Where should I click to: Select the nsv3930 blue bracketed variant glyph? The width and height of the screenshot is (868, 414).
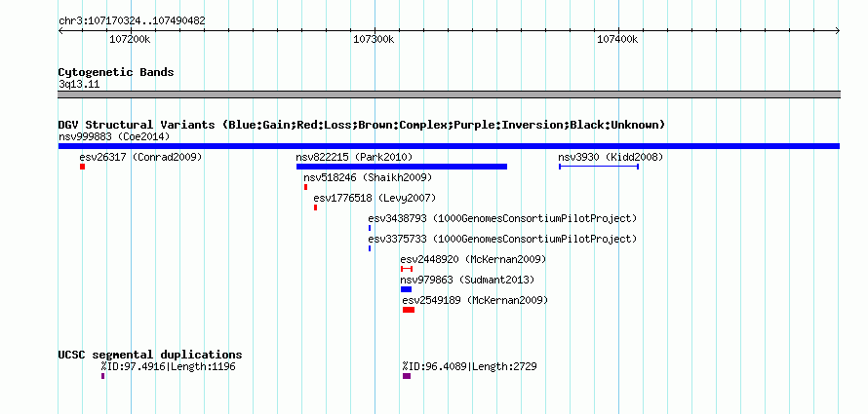[x=599, y=167]
